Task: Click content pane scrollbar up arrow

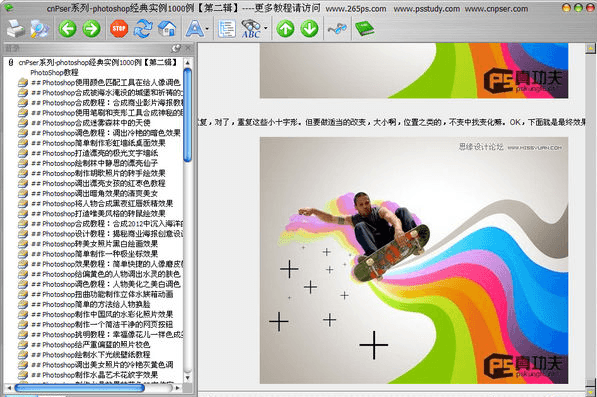Action: point(591,48)
